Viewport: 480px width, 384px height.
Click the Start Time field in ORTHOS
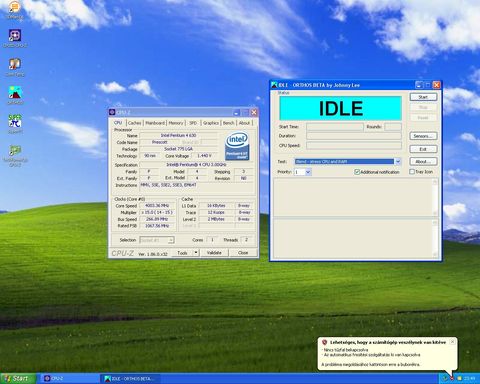[335, 127]
